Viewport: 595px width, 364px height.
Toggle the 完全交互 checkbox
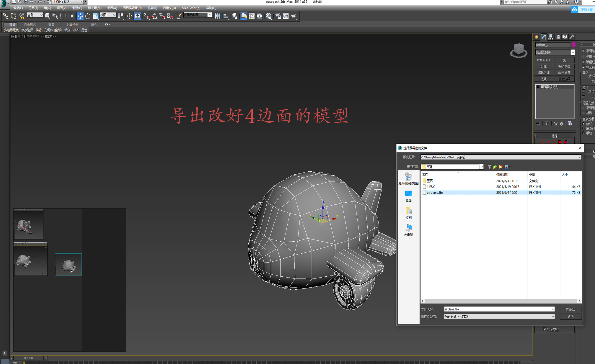(x=545, y=329)
